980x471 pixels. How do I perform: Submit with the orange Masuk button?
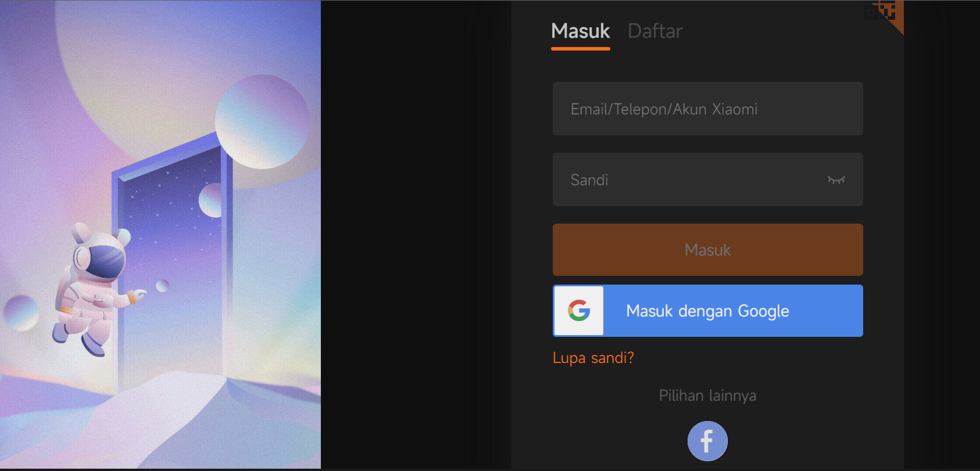708,250
